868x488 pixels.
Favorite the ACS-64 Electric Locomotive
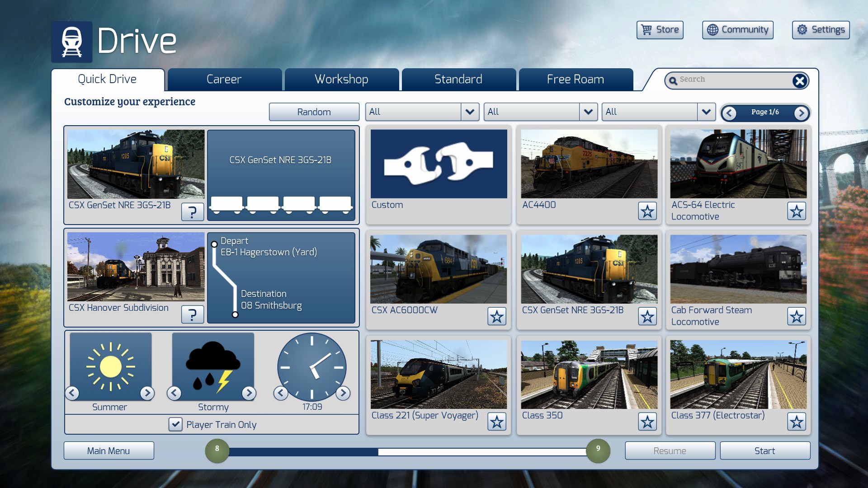(797, 211)
